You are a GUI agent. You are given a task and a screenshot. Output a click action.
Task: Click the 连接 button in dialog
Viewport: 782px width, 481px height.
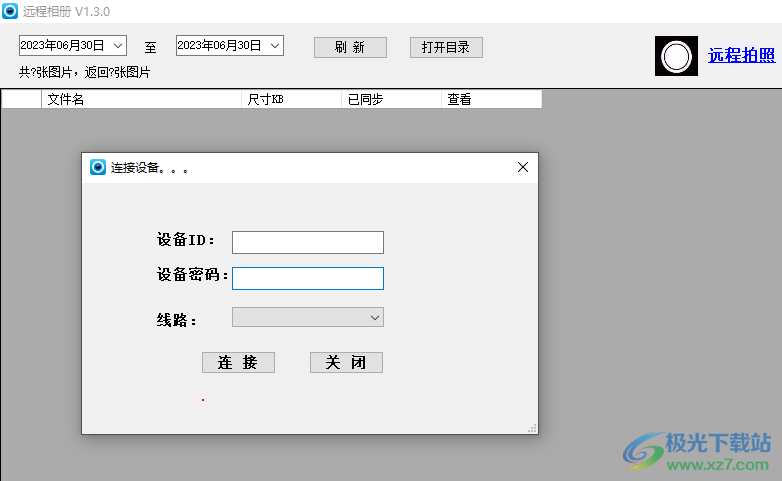click(238, 362)
